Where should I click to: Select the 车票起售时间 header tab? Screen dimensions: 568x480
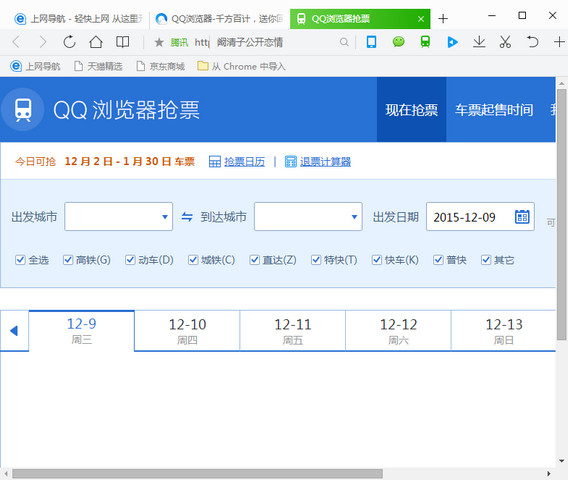click(x=494, y=109)
